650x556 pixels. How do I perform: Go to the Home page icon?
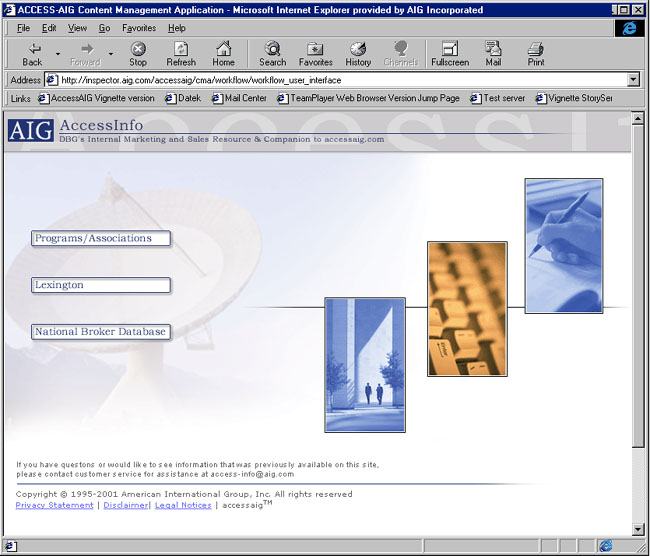(223, 54)
